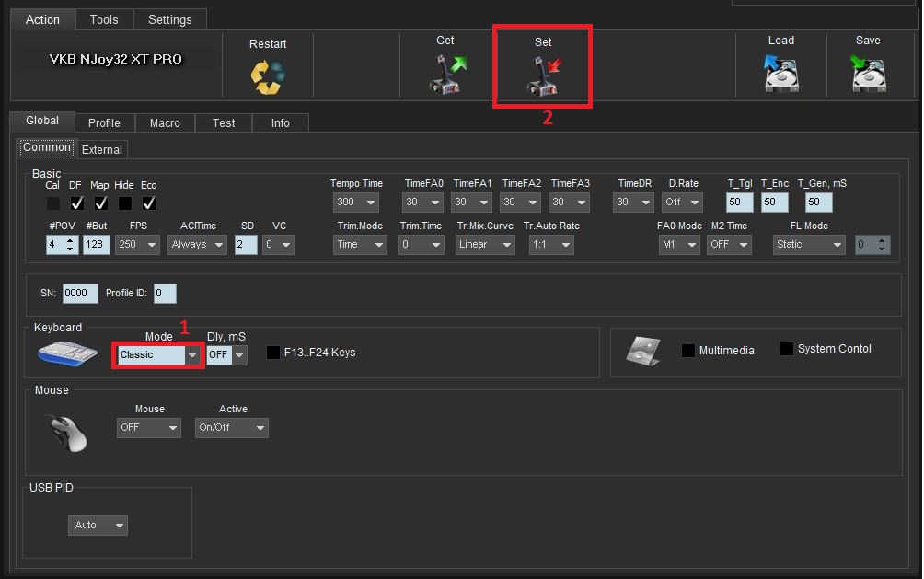
Task: Open the Info tab
Action: [x=281, y=122]
